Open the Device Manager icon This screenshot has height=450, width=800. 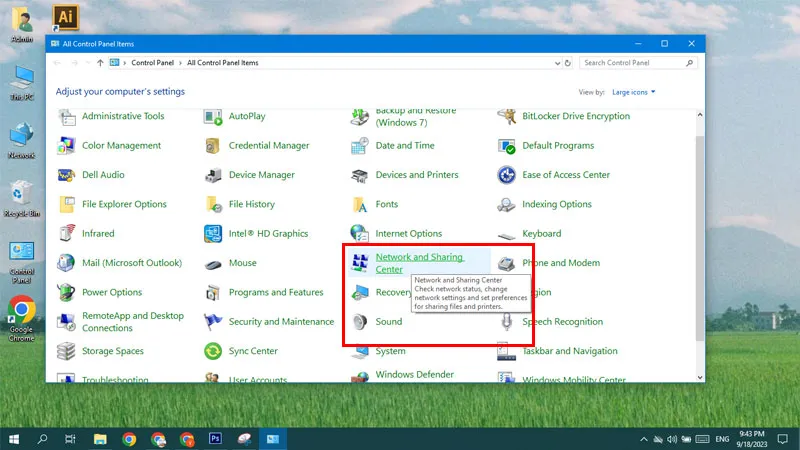click(x=212, y=175)
